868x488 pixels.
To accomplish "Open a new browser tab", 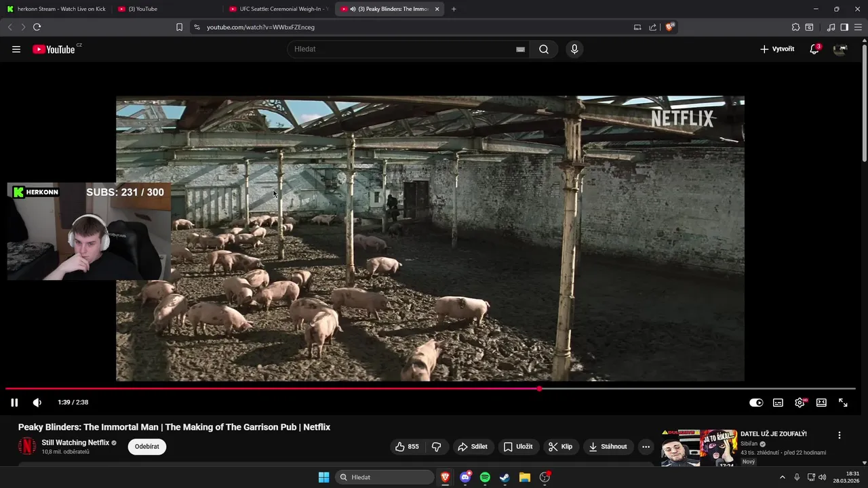I will (454, 9).
